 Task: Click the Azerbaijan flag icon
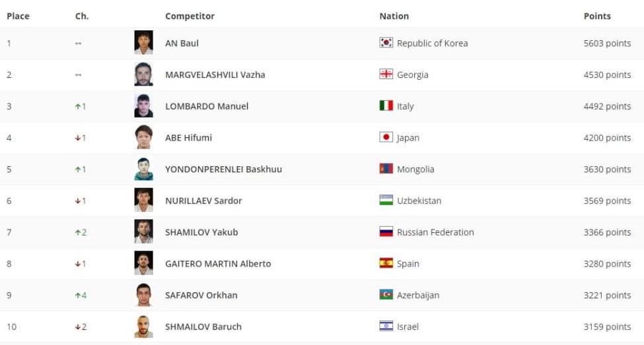coord(386,295)
